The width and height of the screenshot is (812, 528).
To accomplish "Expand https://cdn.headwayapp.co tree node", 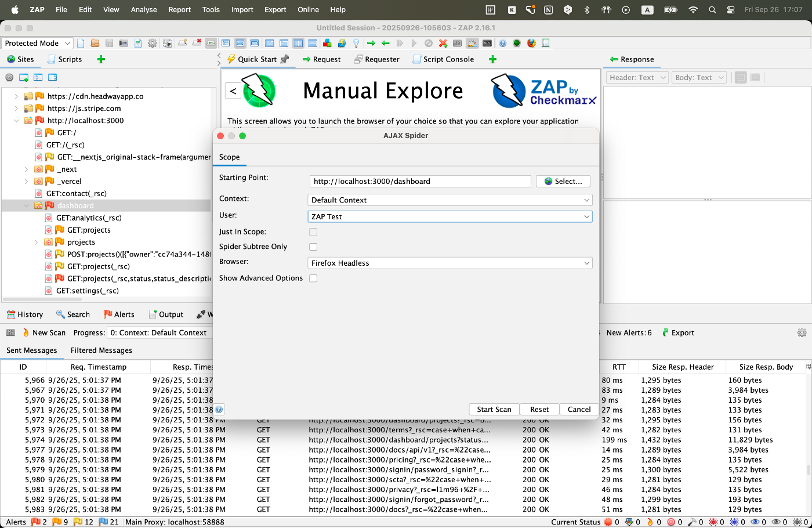I will [x=16, y=96].
